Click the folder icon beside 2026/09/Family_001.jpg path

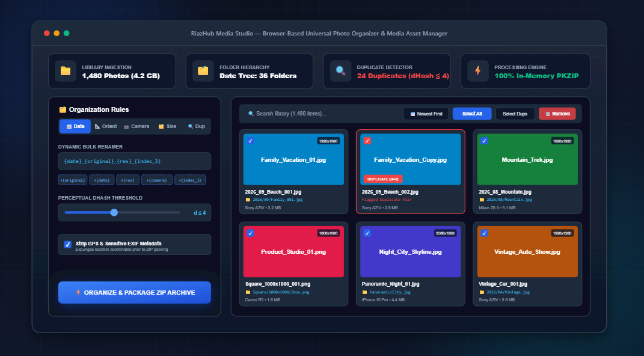pyautogui.click(x=248, y=200)
